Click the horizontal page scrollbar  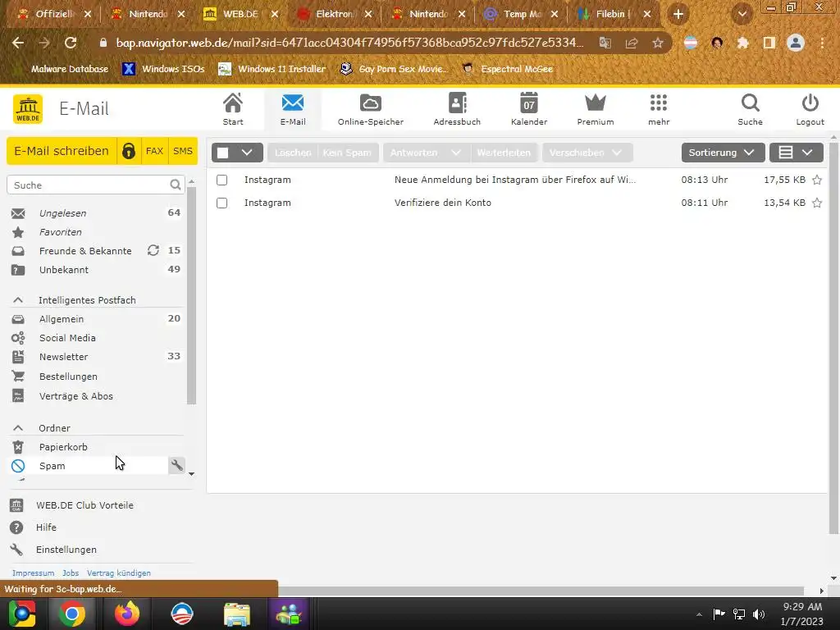[x=541, y=591]
